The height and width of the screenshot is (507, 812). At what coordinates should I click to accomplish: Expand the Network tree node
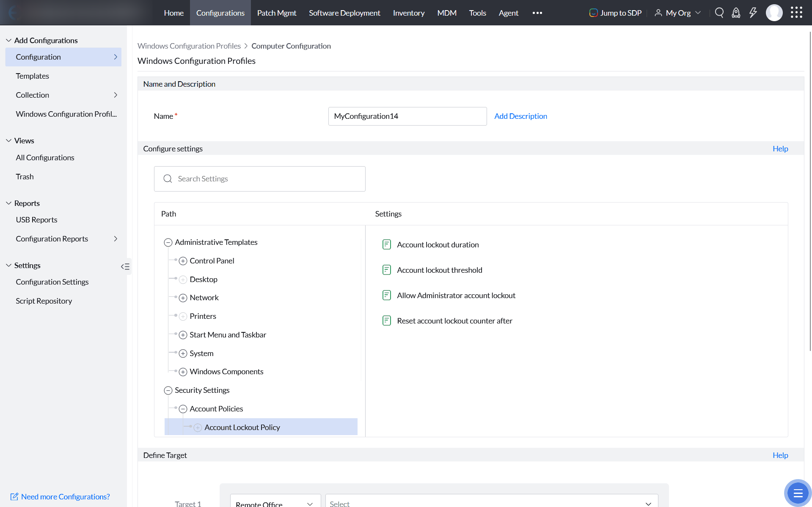(183, 298)
